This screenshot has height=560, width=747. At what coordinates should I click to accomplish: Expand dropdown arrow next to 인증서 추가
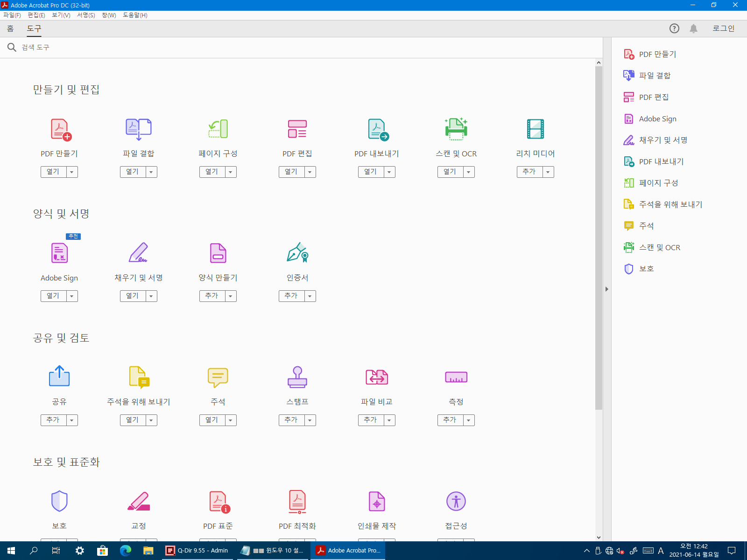310,296
